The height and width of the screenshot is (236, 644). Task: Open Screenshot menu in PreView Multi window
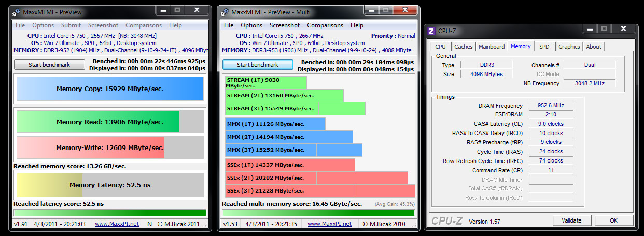[285, 25]
